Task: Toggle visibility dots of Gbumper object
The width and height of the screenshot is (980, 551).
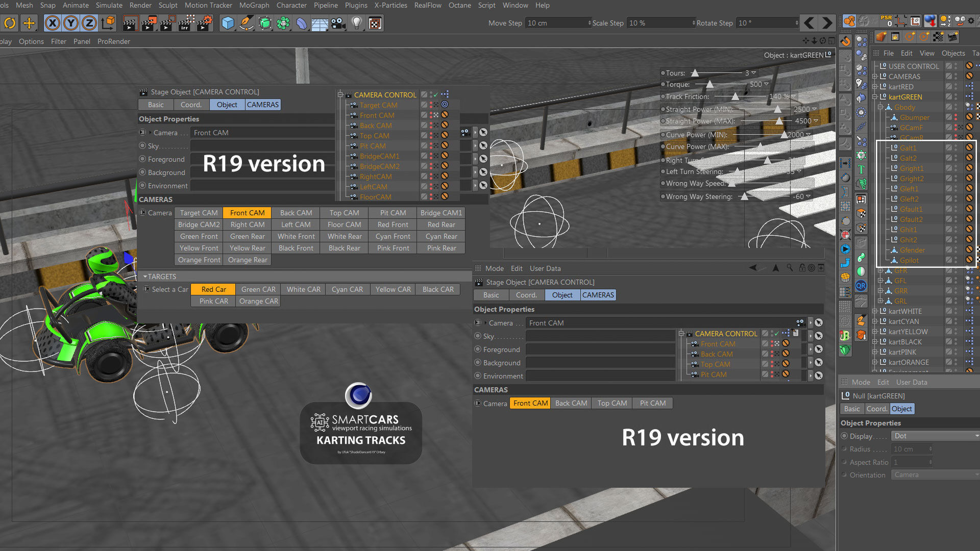Action: coord(955,117)
